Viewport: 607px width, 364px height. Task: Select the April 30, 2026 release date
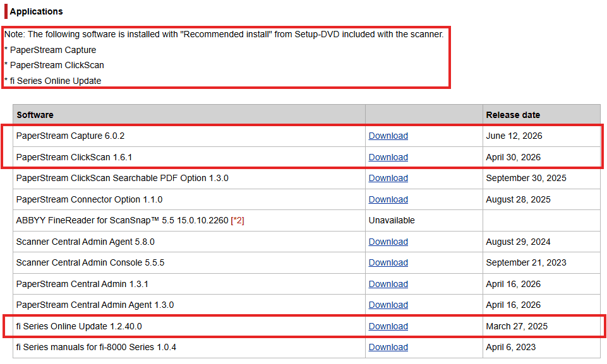513,157
